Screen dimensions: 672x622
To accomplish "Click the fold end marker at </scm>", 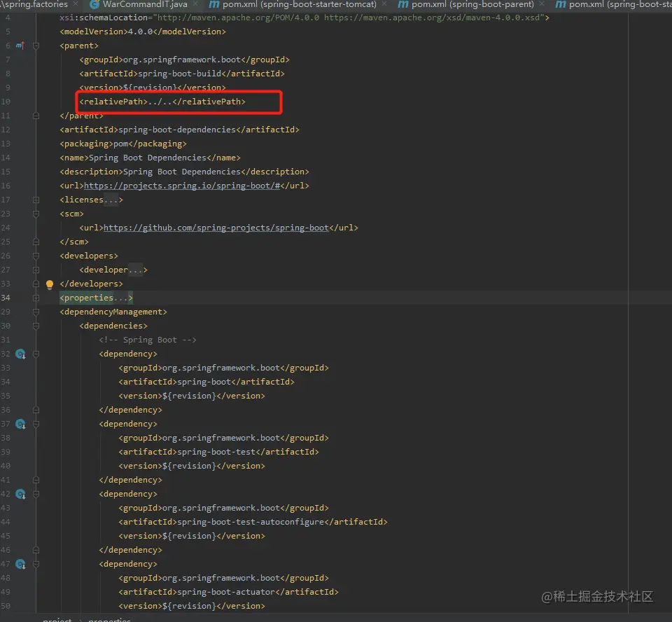I will (x=36, y=242).
